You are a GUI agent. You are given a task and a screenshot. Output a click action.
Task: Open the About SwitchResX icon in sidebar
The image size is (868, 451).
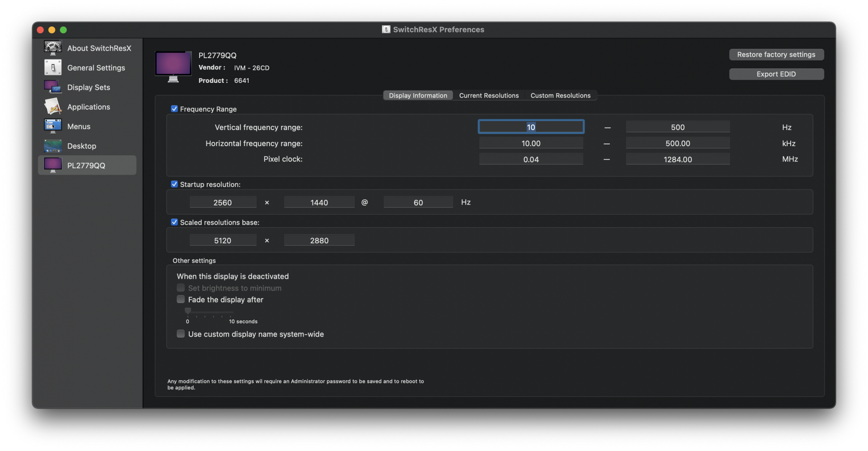(x=53, y=48)
